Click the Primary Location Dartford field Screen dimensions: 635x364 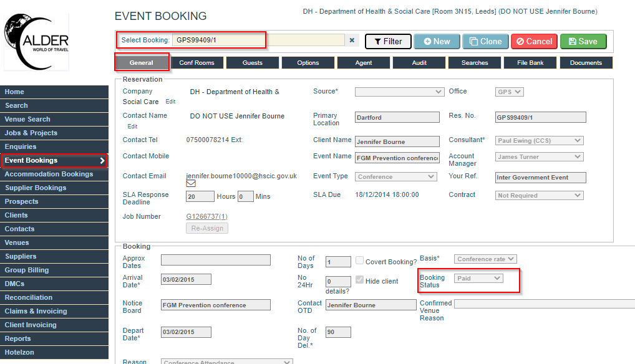pos(397,117)
